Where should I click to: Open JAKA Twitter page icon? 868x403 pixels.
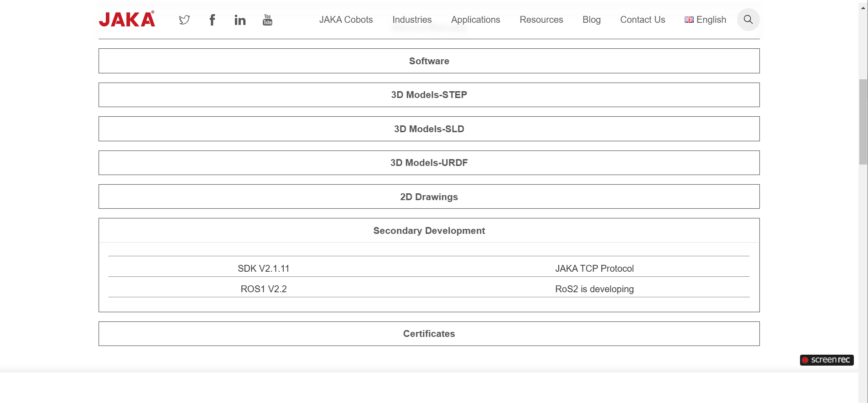184,20
